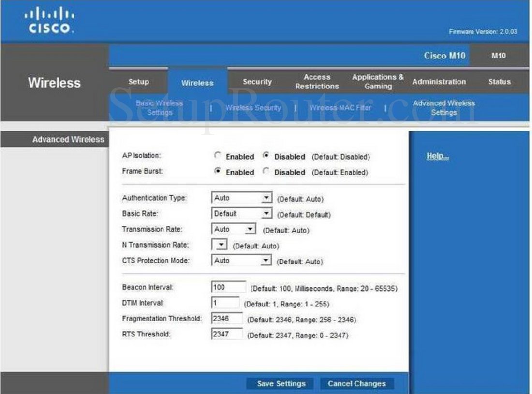Switch to Access Restrictions tab
This screenshot has width=532, height=394.
pos(317,82)
